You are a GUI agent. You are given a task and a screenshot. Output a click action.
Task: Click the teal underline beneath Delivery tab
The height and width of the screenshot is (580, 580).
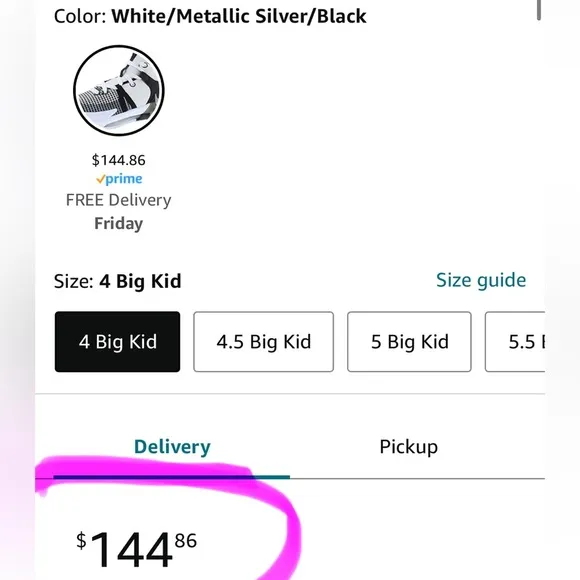click(172, 477)
